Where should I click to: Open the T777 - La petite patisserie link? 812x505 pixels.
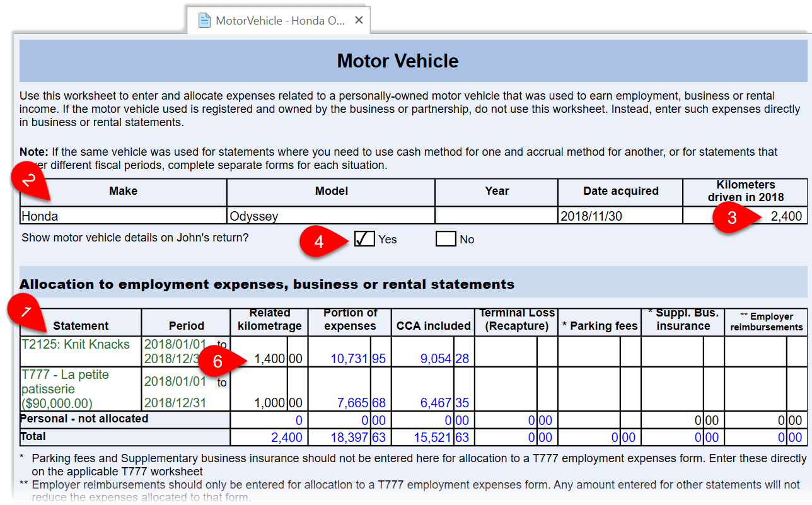[x=66, y=389]
